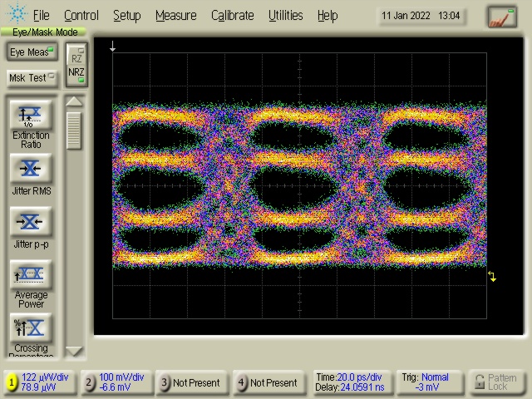
Task: Measure Jitter p-p from the toolbar
Action: (31, 222)
